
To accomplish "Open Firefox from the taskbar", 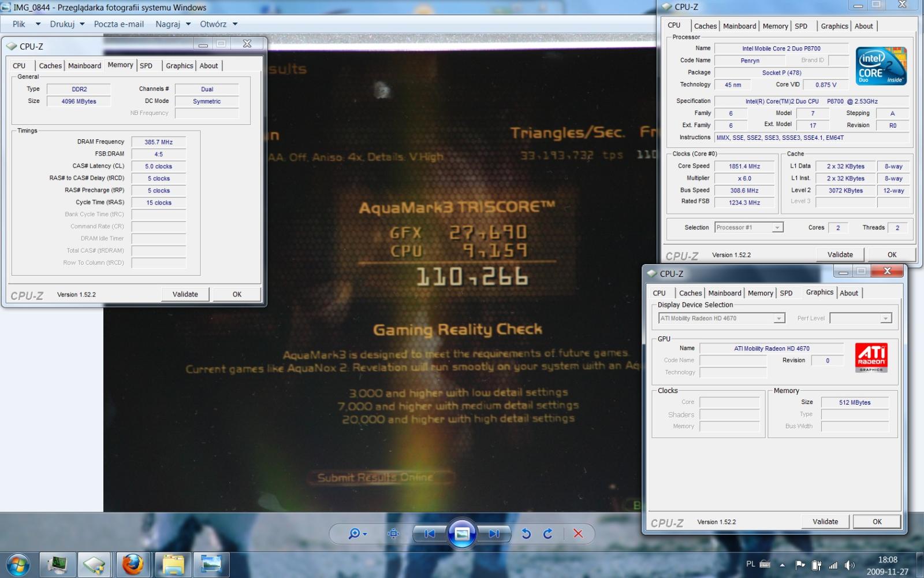I will pos(133,565).
